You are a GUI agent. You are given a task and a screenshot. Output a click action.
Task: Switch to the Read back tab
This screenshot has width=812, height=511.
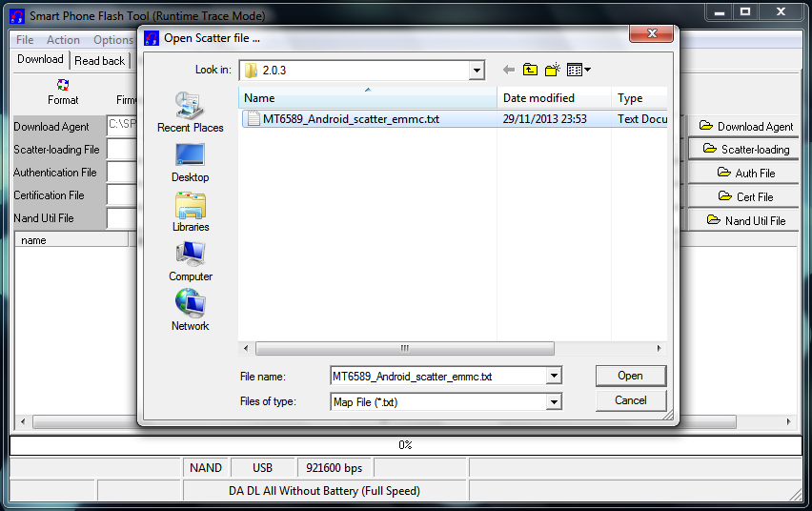click(x=99, y=61)
